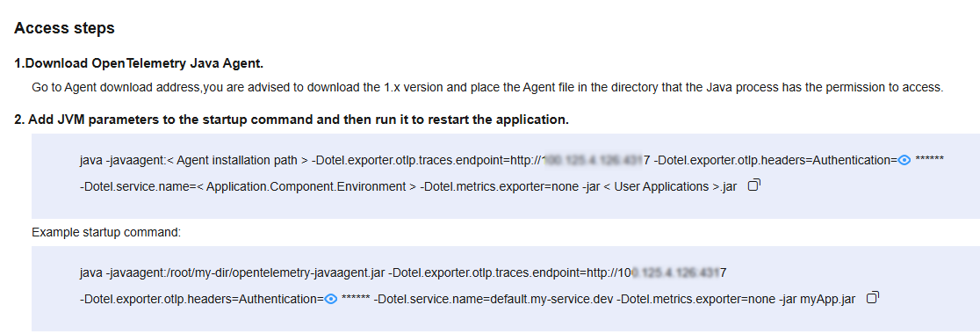This screenshot has height=334, width=980.
Task: Click the blurred endpoint address in the JVM command
Action: coord(595,161)
